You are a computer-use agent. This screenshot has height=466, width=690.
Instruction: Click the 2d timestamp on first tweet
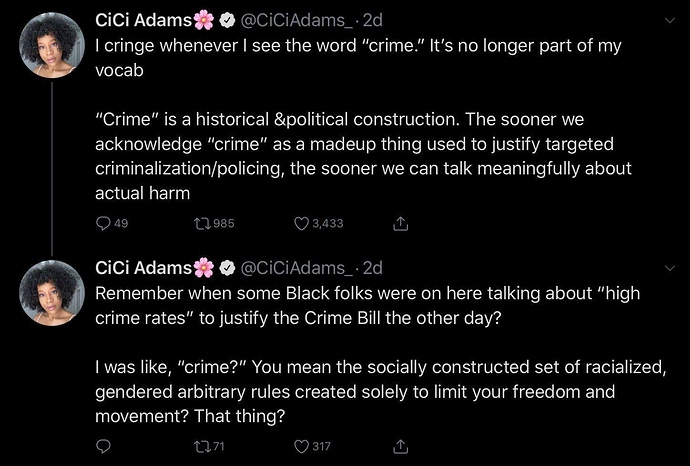[373, 20]
